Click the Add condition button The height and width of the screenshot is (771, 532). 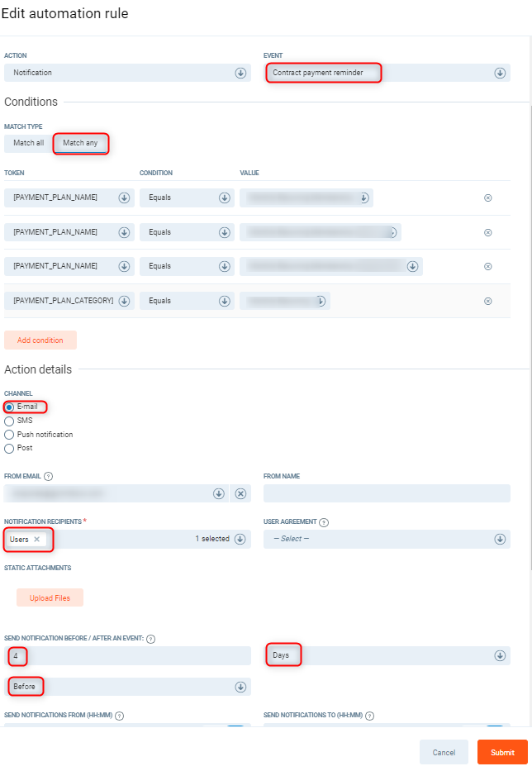40,340
